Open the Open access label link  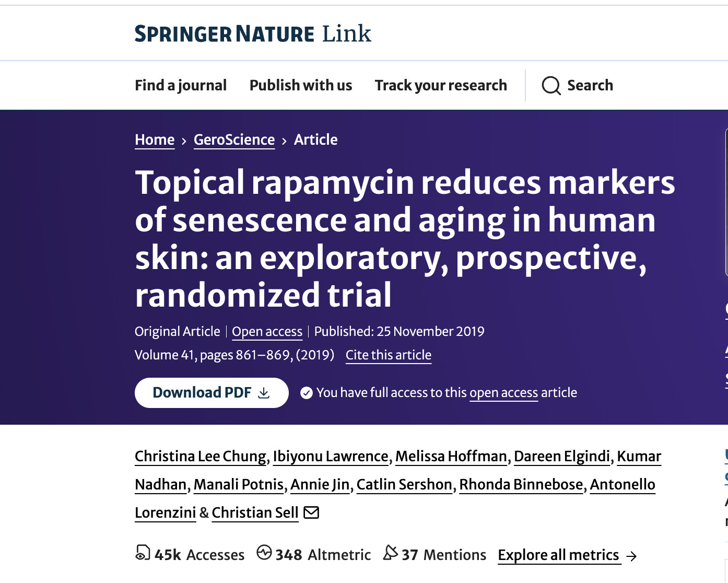267,332
